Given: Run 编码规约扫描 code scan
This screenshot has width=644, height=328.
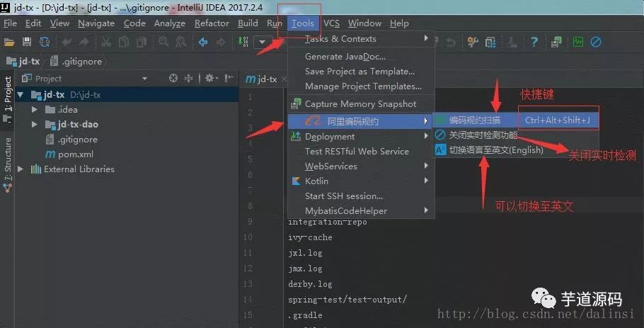Looking at the screenshot, I should pyautogui.click(x=516, y=120).
